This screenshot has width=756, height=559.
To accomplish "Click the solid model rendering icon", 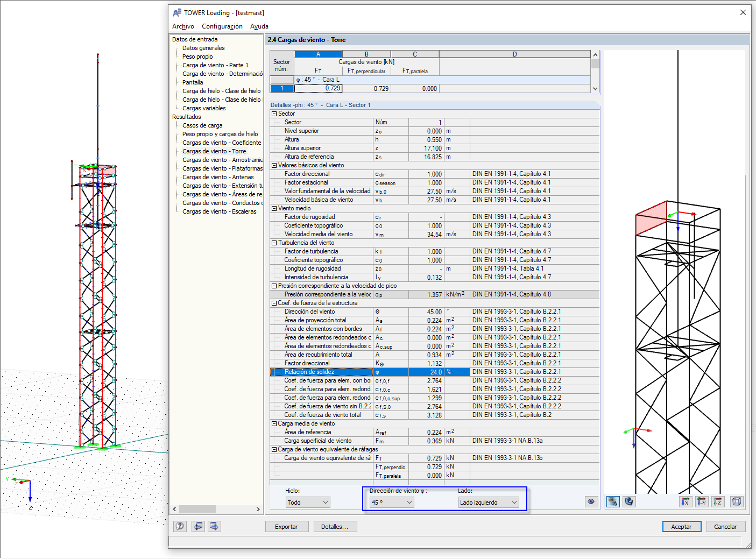I will pyautogui.click(x=629, y=501).
